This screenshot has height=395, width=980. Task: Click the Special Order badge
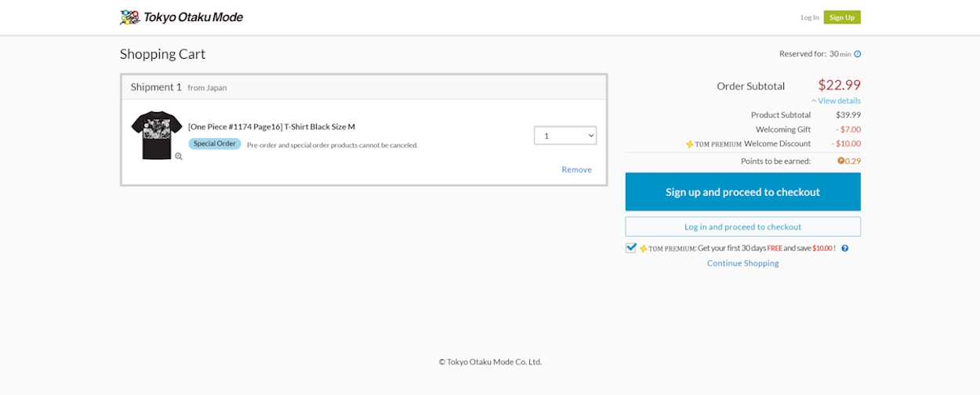pyautogui.click(x=214, y=144)
